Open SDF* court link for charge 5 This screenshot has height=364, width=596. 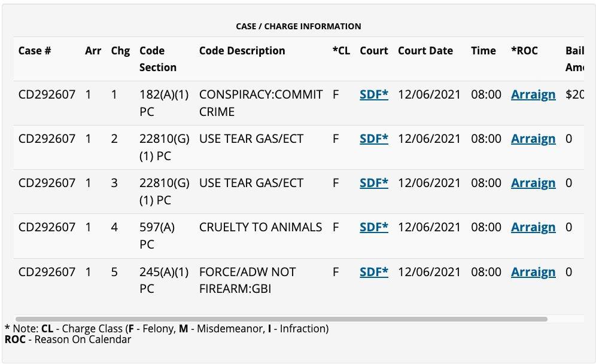coord(373,272)
